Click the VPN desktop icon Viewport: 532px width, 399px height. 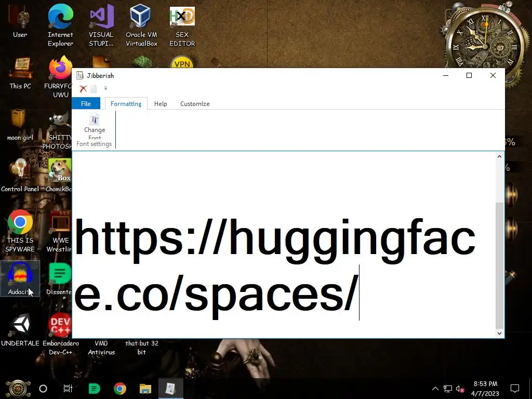182,62
